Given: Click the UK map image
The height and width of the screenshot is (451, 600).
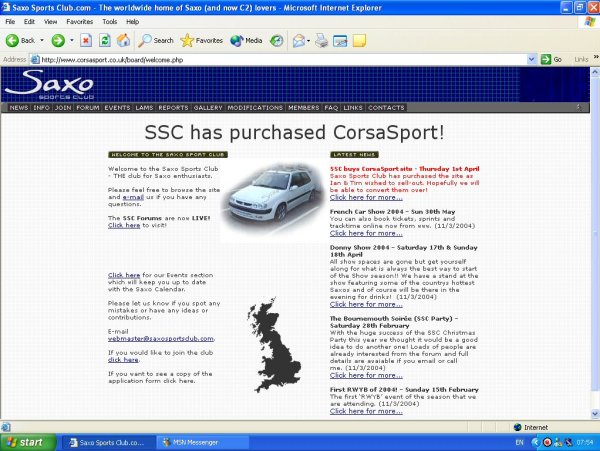Looking at the screenshot, I should click(273, 345).
